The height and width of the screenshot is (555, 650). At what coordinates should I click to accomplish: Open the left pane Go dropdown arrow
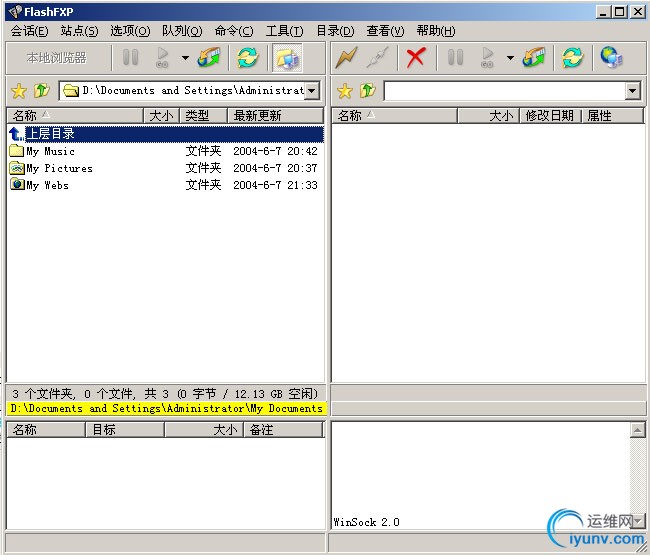185,58
